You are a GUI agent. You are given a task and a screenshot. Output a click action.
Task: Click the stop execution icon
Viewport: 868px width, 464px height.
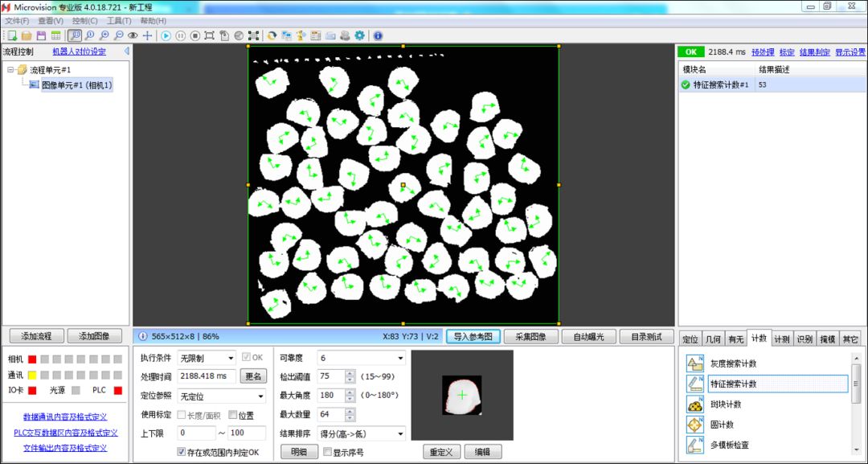(x=194, y=36)
